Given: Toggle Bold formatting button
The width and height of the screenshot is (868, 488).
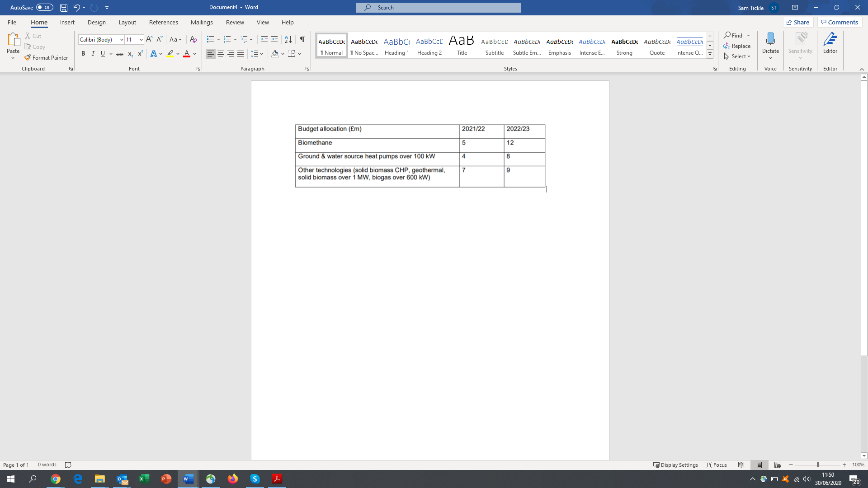Looking at the screenshot, I should 83,54.
